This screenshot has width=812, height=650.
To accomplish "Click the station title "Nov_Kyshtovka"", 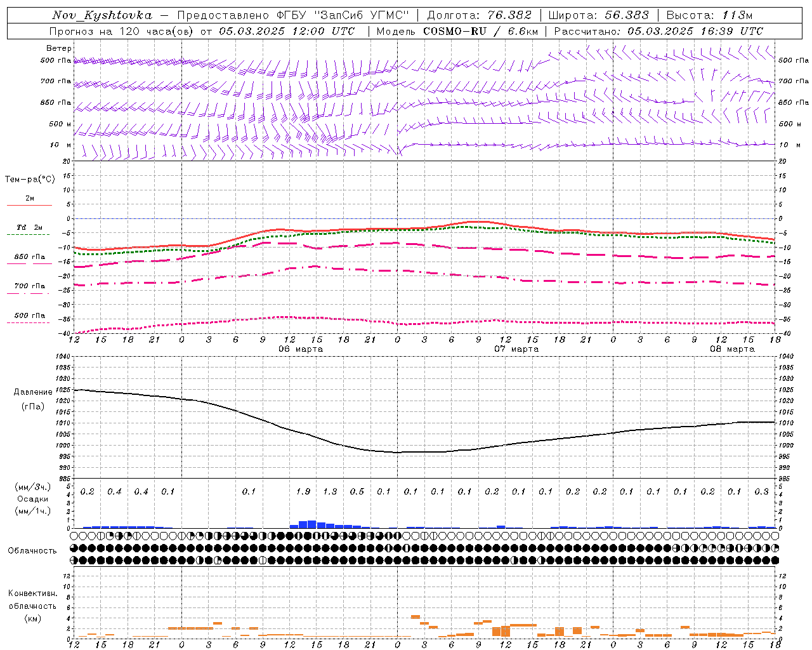I will click(102, 15).
